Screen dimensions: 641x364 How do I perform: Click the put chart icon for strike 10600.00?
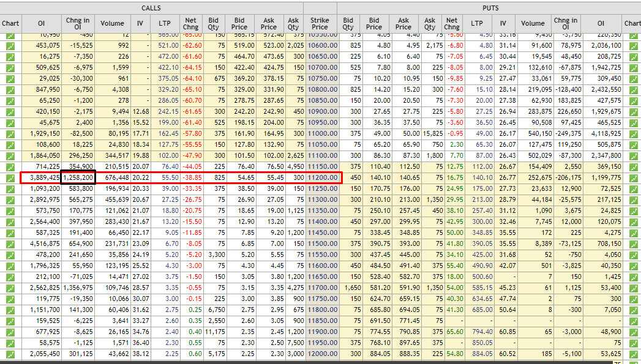(x=633, y=45)
